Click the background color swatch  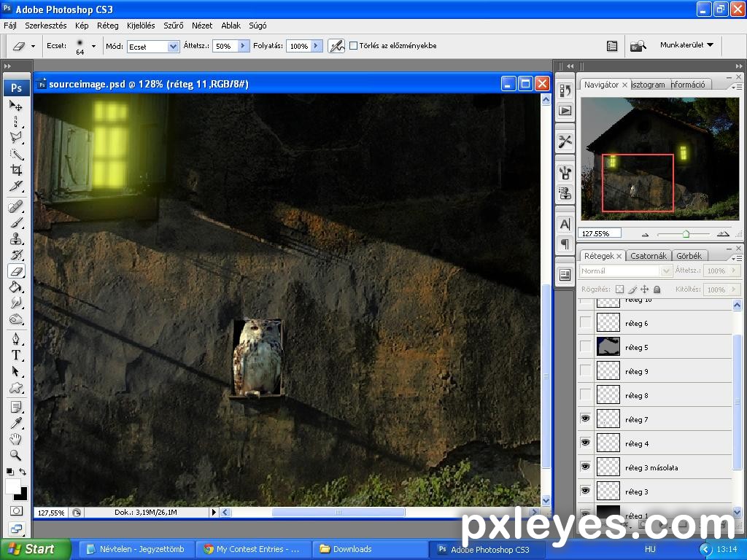coord(23,495)
